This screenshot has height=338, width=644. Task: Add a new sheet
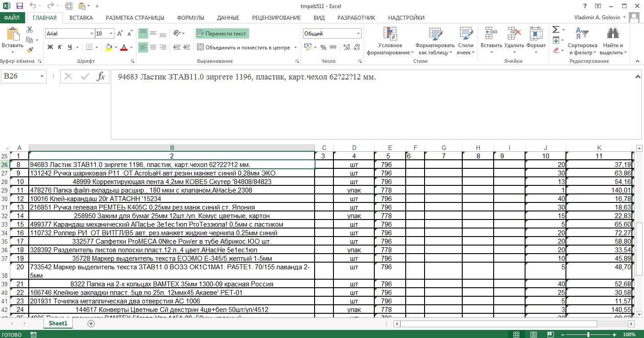point(91,323)
